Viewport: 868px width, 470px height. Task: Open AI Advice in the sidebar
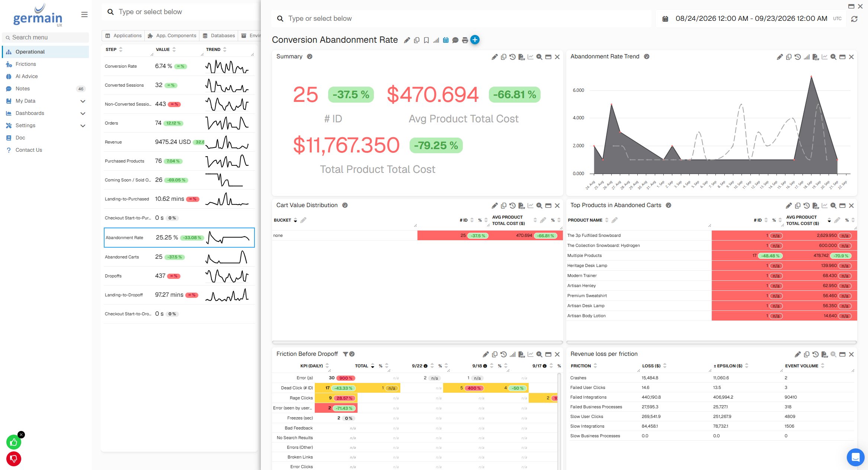(46, 76)
